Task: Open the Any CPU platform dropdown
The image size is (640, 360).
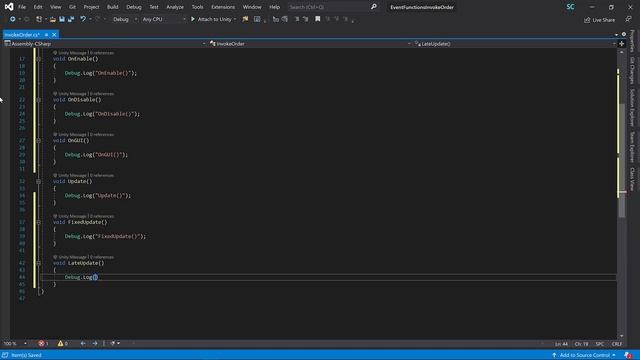Action: point(163,19)
